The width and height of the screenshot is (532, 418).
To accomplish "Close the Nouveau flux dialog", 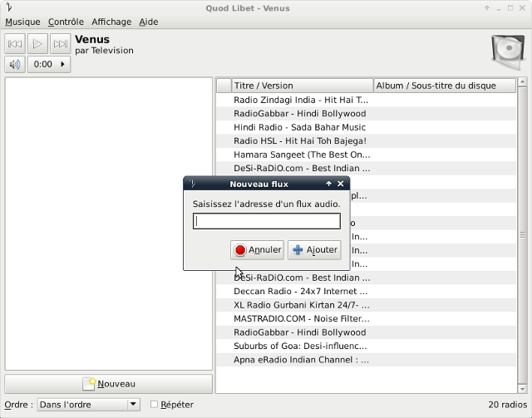I will 340,184.
